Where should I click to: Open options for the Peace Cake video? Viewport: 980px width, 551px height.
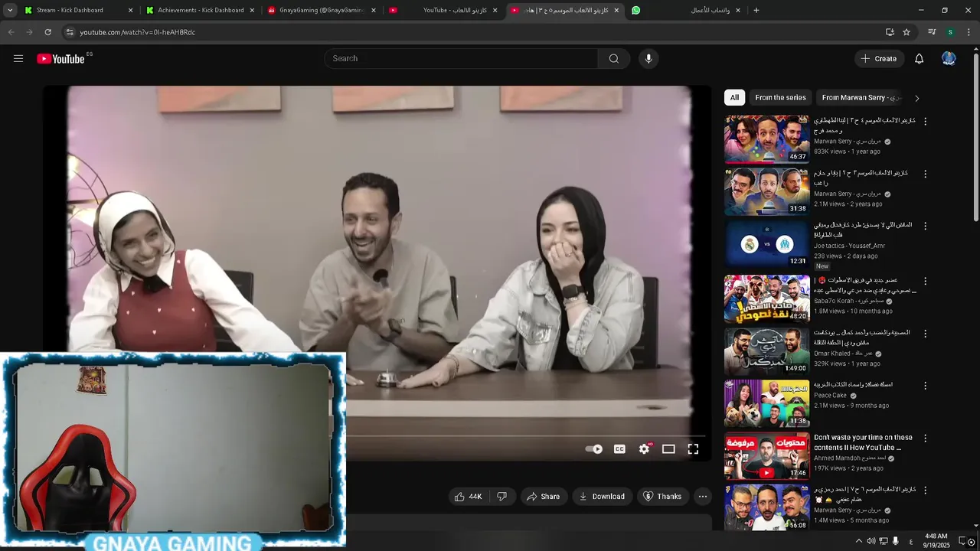click(x=925, y=386)
